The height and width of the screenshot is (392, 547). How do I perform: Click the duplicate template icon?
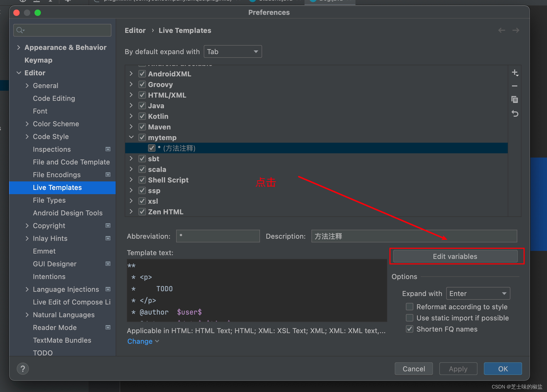(515, 100)
